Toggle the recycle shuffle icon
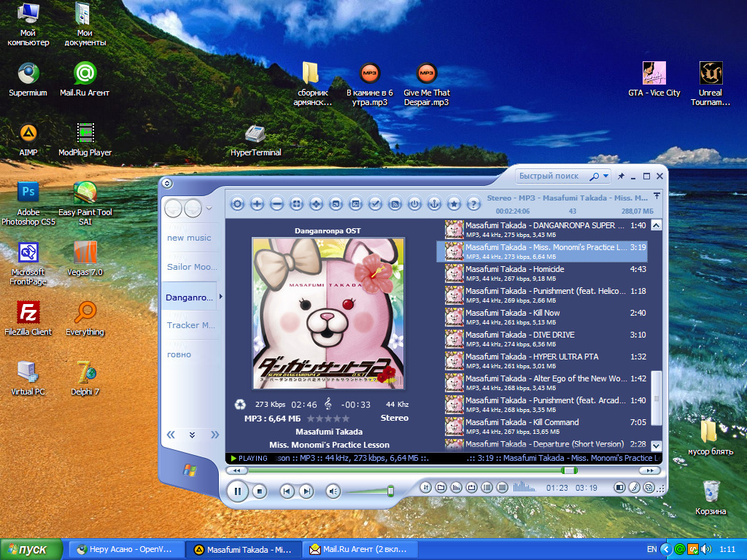Screen dimensions: 747x560 [x=240, y=404]
